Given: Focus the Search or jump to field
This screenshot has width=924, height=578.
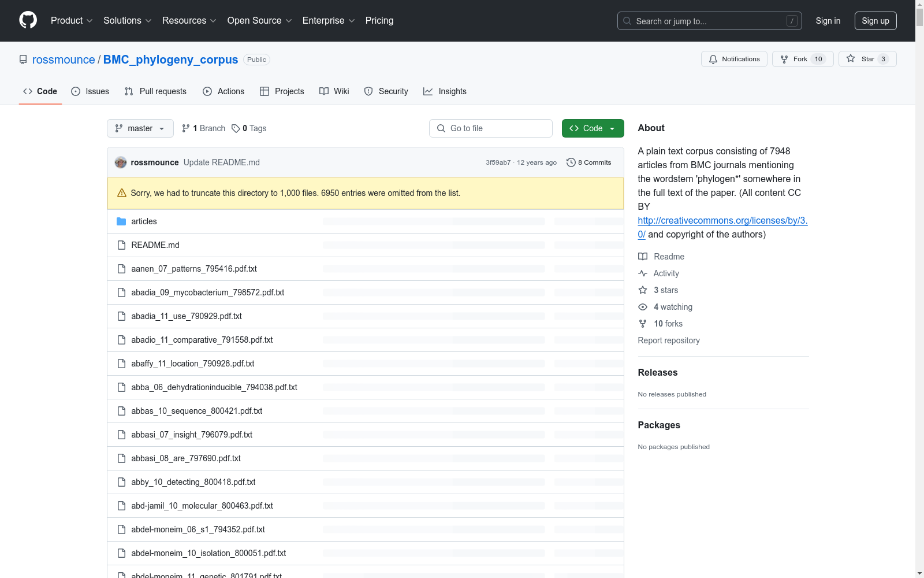Looking at the screenshot, I should pyautogui.click(x=710, y=21).
